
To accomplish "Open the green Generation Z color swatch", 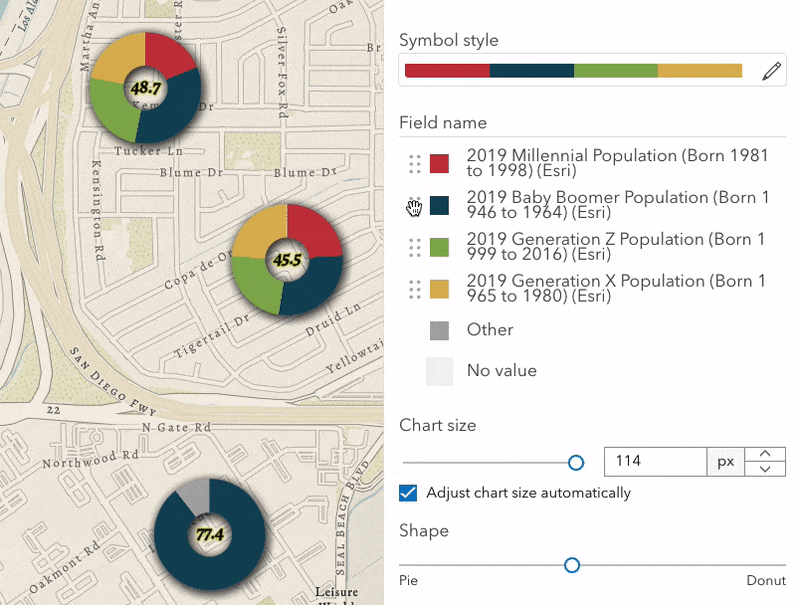I will coord(439,248).
